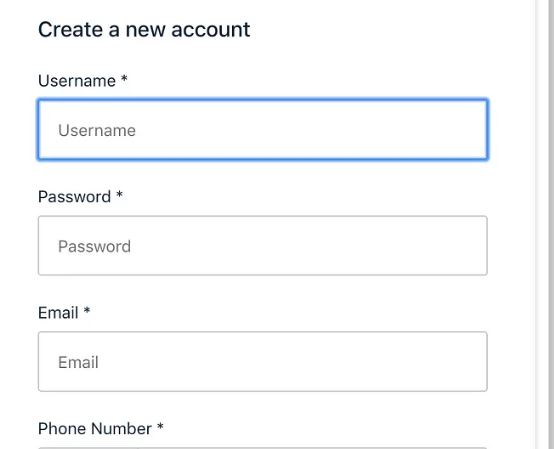Click the Phone Number field label

95,429
